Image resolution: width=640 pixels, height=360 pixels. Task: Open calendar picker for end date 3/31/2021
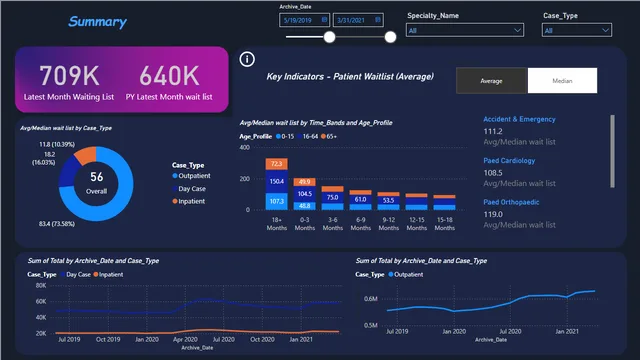[378, 20]
